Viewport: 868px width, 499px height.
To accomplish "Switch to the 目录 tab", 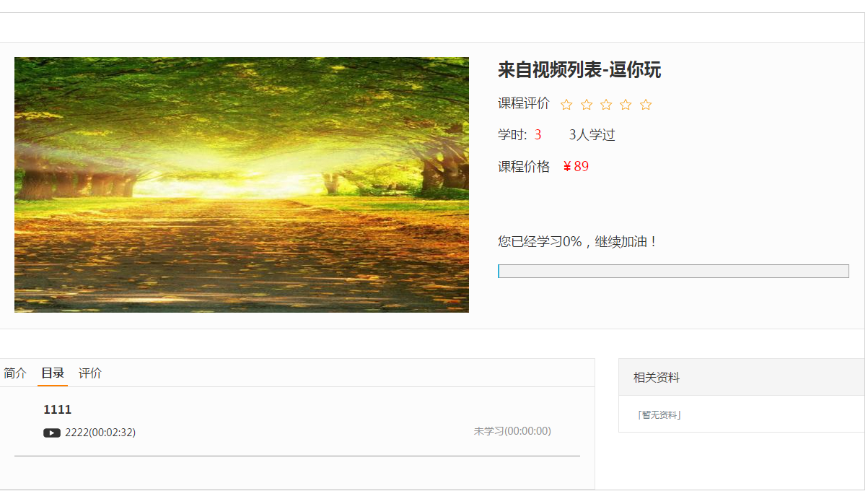I will (53, 373).
